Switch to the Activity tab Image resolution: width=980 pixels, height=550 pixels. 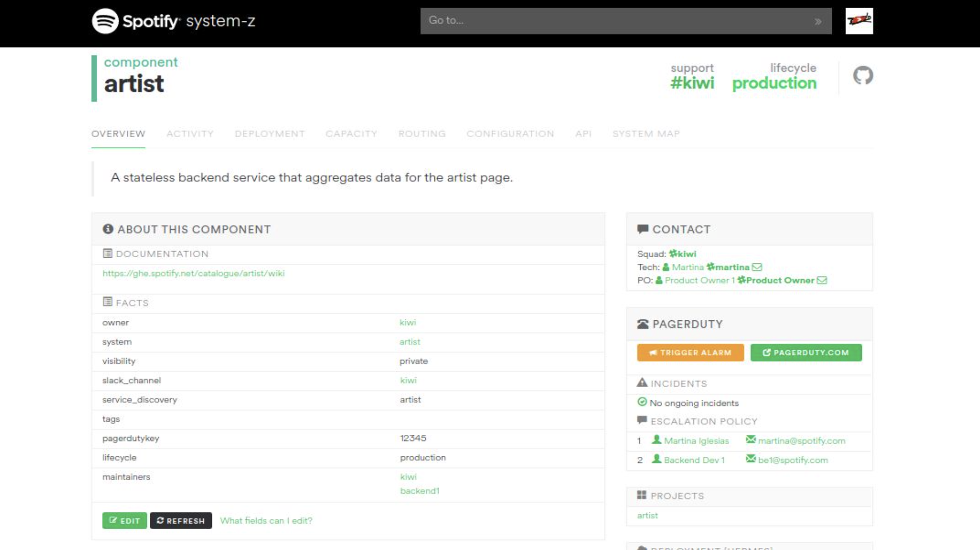click(190, 133)
